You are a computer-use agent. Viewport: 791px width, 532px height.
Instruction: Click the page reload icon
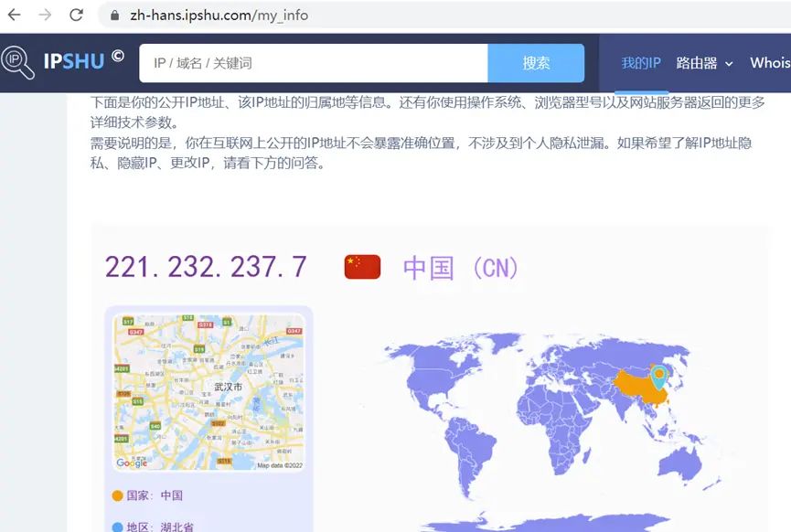(x=77, y=15)
